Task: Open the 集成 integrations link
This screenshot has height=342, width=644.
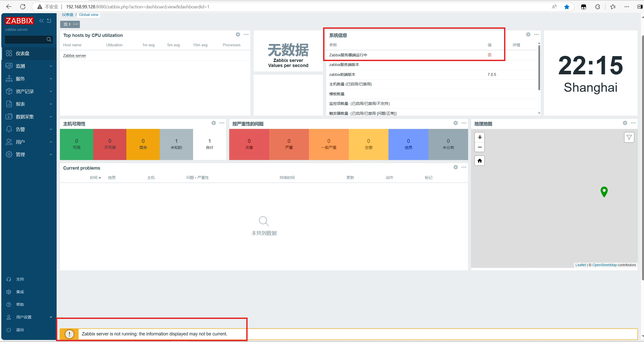Action: pyautogui.click(x=20, y=292)
